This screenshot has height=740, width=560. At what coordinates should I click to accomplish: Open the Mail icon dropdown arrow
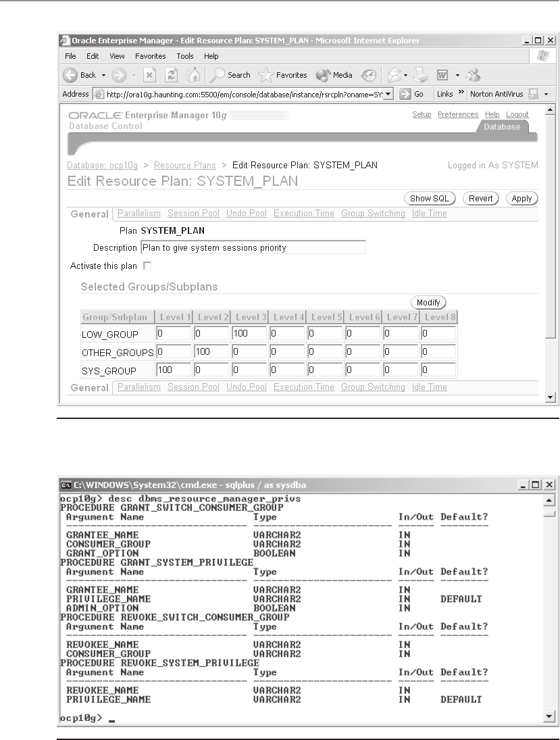tap(405, 76)
